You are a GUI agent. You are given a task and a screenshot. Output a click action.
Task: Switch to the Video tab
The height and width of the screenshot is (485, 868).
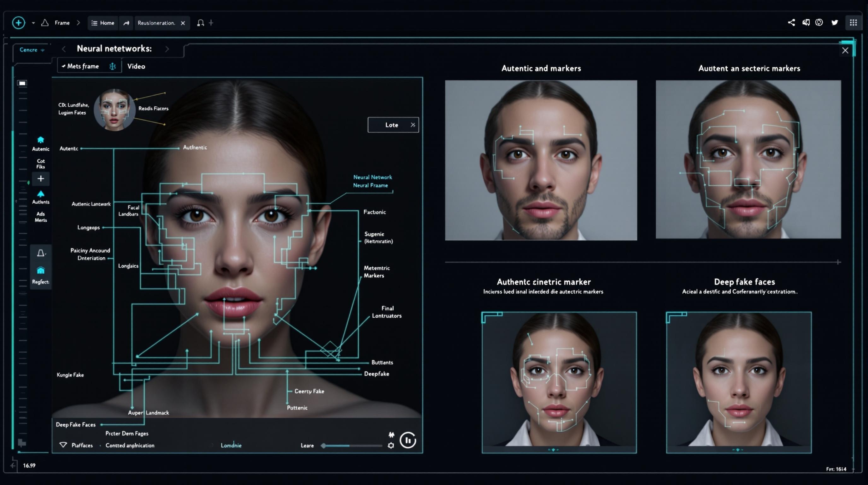[136, 66]
